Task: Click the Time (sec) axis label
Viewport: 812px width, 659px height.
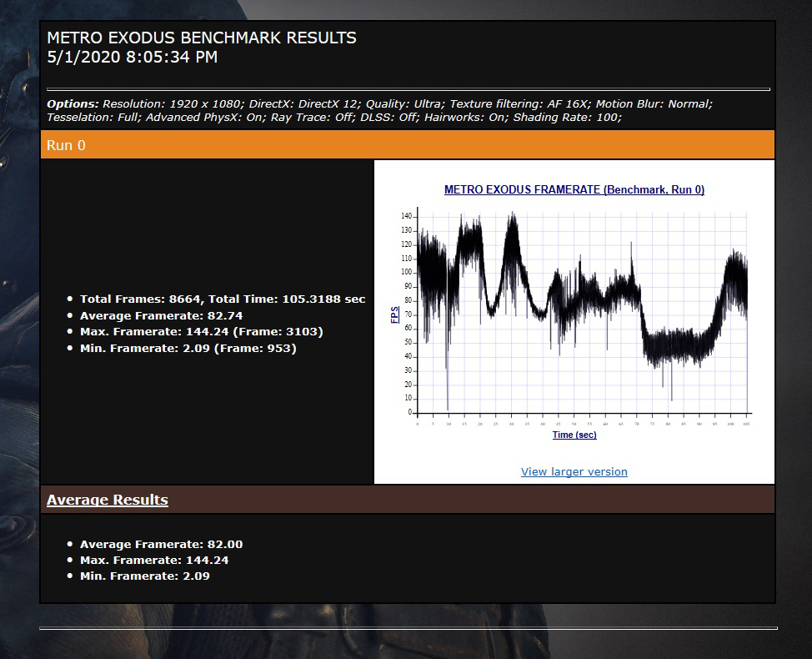Action: coord(574,435)
